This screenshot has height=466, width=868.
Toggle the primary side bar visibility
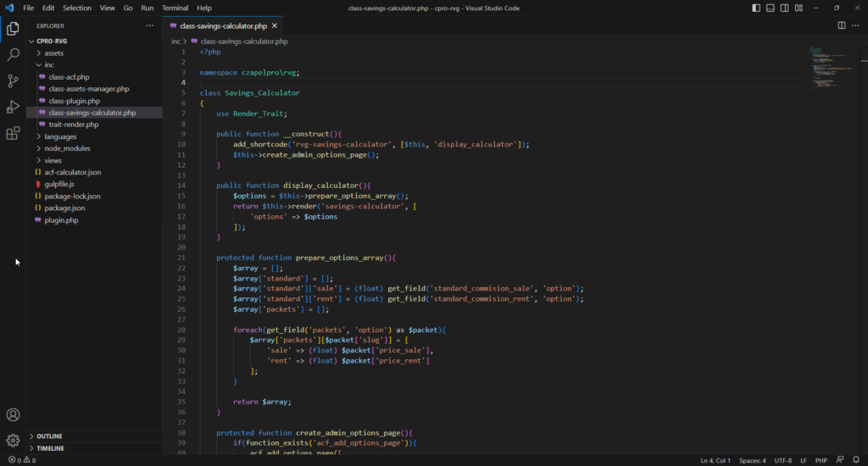coord(756,8)
